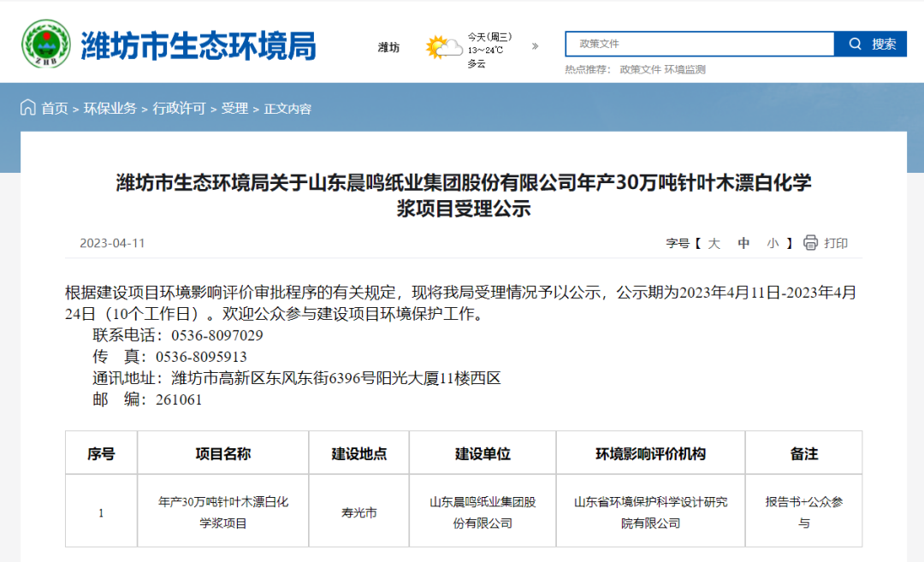Click the printer icon
This screenshot has width=924, height=562.
[810, 243]
